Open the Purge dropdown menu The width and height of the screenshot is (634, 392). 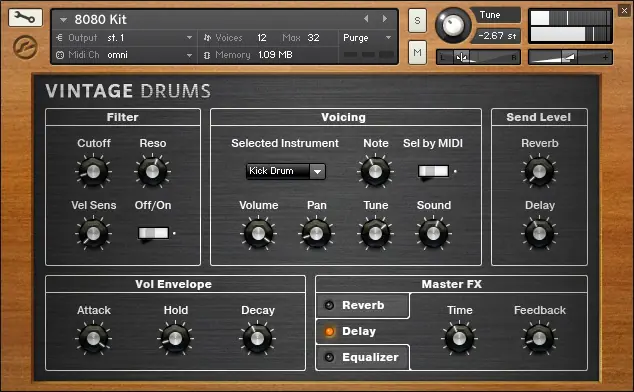click(x=367, y=38)
